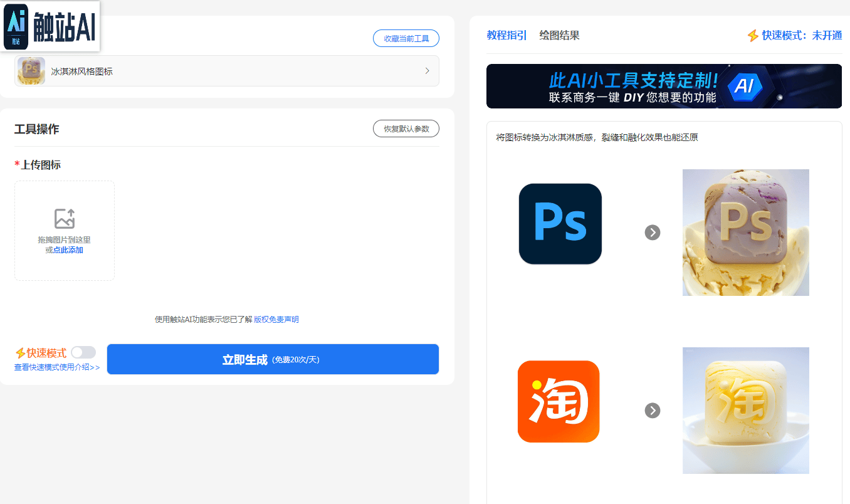Open the 版权免责声明 link
850x504 pixels.
tap(276, 319)
